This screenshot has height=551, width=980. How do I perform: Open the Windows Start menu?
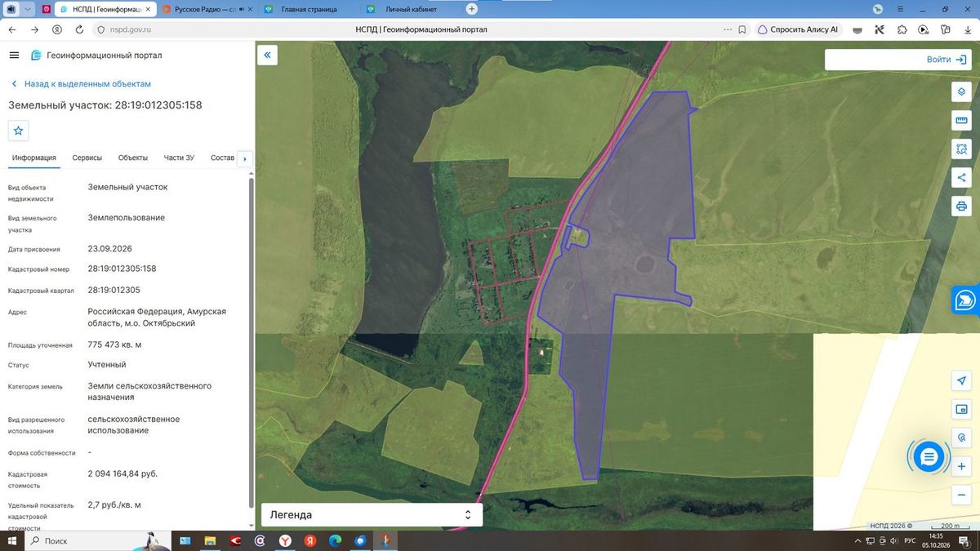coord(12,541)
